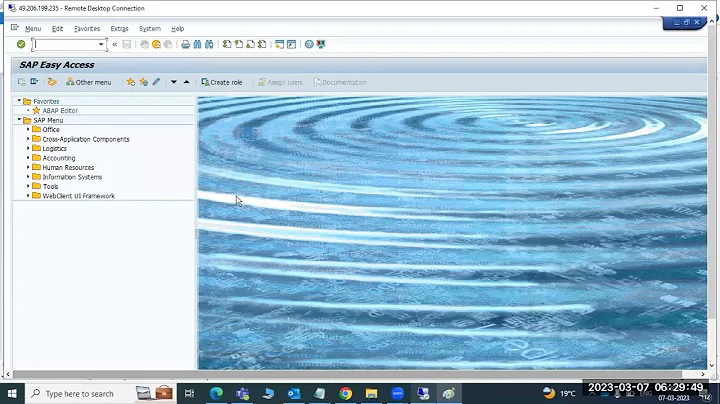720x404 pixels.
Task: Click the vertical scrollbar down arrow
Action: (712, 365)
